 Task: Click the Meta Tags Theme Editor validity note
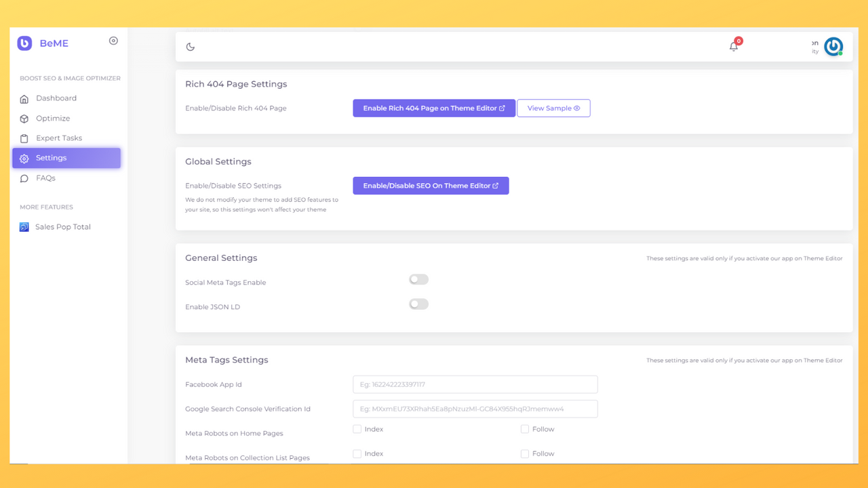745,361
